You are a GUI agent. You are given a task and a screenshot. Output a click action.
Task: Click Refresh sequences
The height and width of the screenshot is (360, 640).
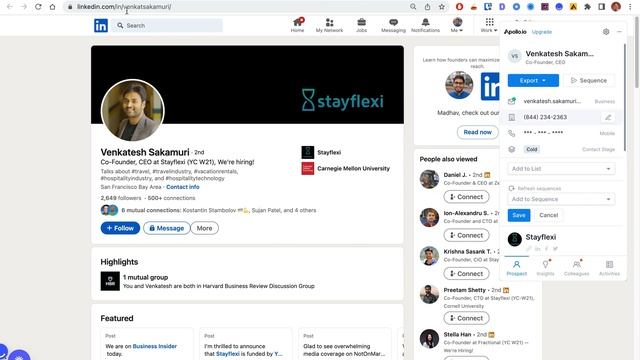coord(535,189)
